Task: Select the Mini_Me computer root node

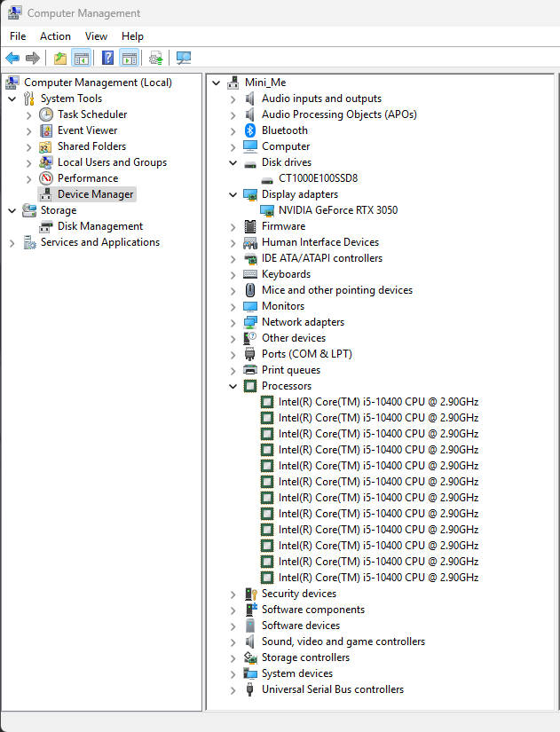Action: pyautogui.click(x=264, y=83)
